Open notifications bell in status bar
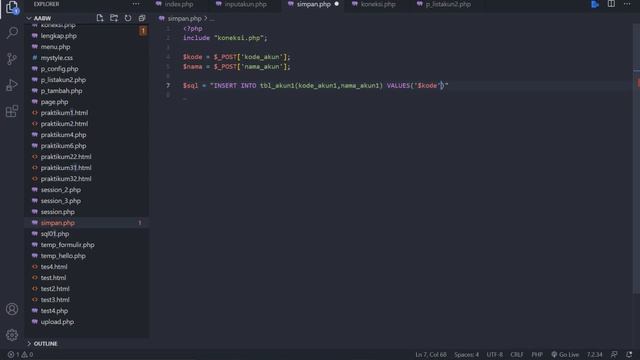This screenshot has width=640, height=360. tap(629, 355)
